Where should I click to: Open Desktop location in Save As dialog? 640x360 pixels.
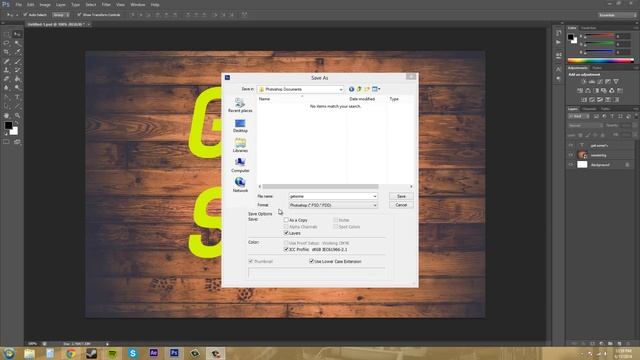[x=240, y=126]
